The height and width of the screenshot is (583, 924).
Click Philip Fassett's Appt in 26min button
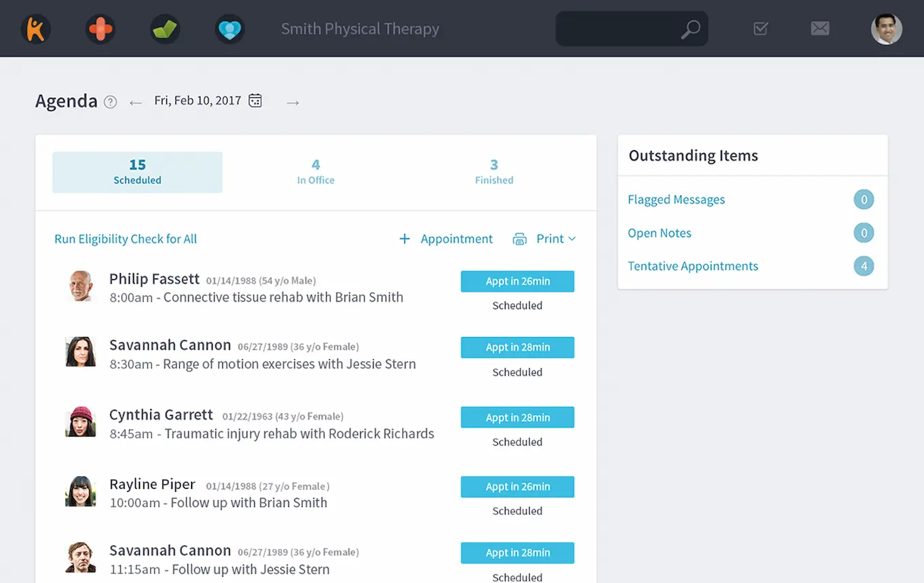[517, 281]
